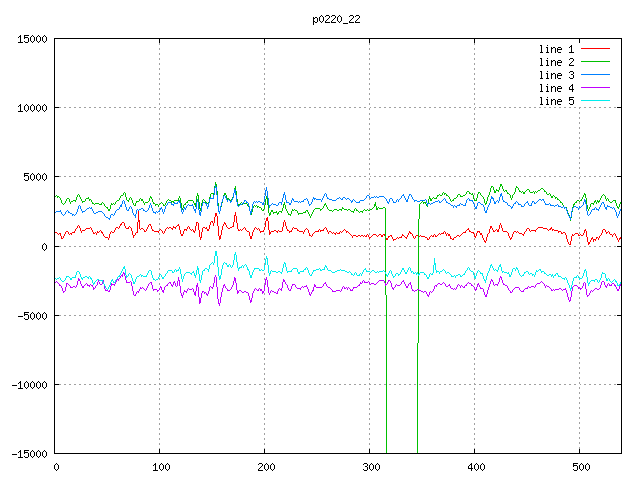Viewport: 640px width, 480px height.
Task: Click the -10000 y-axis tick label
Action: pos(29,384)
